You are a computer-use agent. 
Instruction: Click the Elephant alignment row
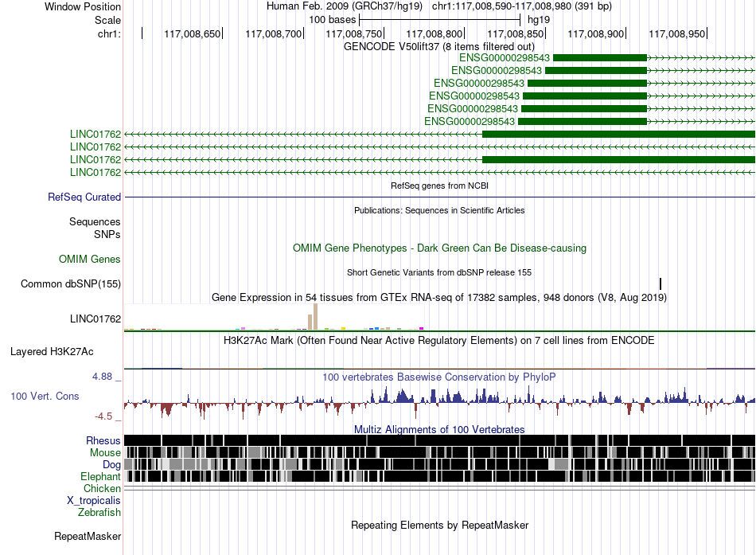(x=440, y=476)
